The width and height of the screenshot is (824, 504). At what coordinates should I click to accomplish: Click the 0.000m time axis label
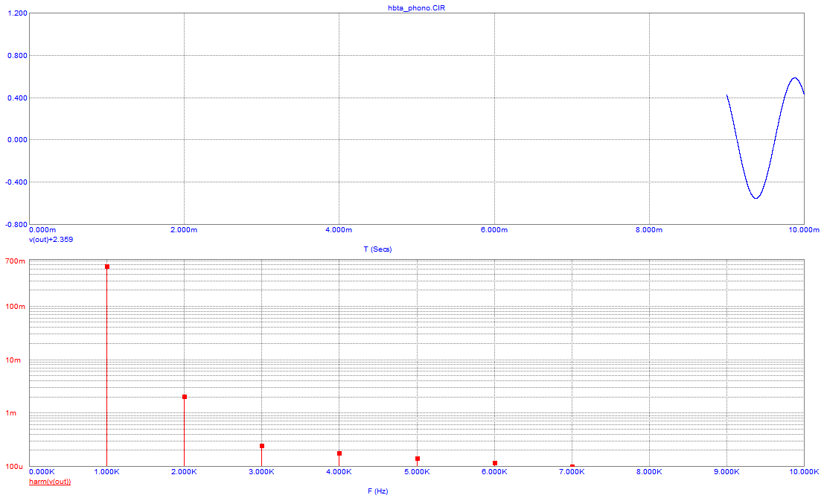(42, 229)
